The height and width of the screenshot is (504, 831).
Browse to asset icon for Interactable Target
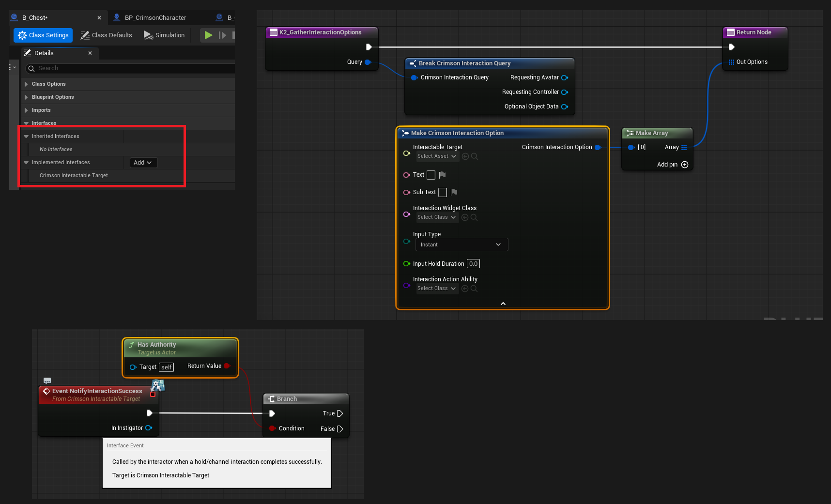475,156
